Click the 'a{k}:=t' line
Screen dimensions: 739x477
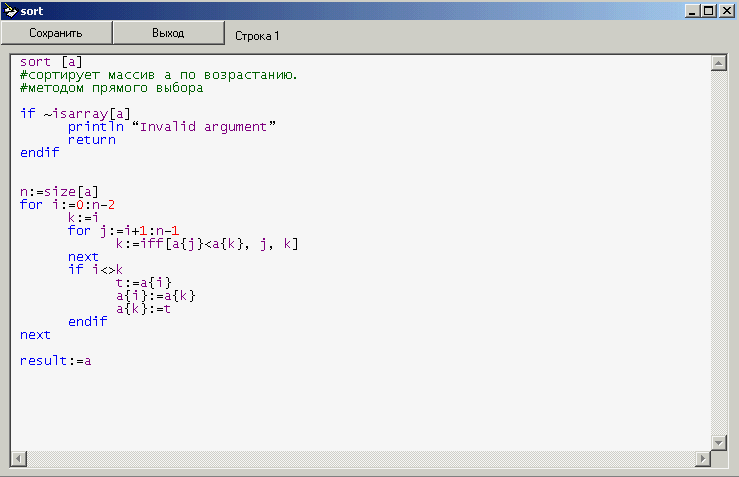pyautogui.click(x=143, y=309)
